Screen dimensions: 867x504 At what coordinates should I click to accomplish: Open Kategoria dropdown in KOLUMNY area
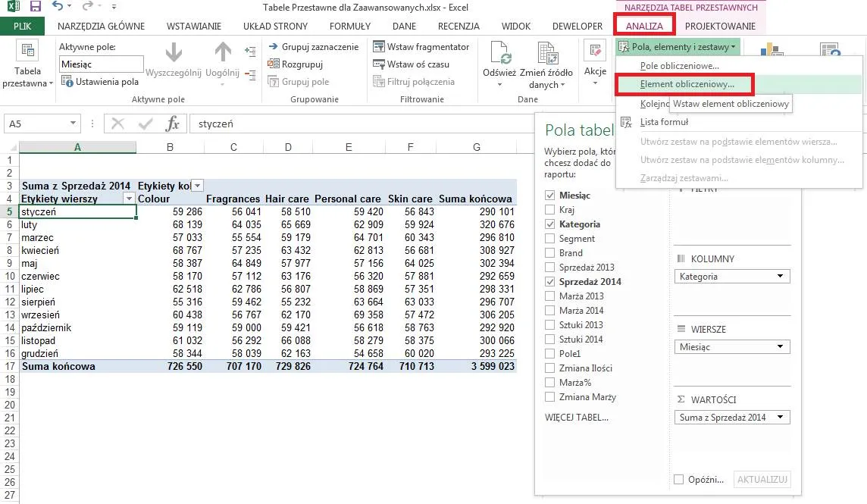coord(780,277)
